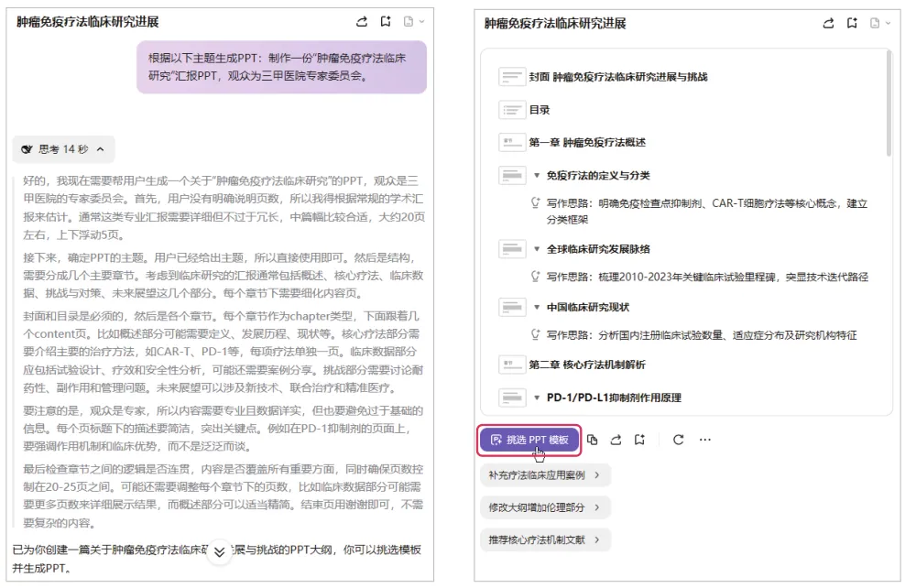Open document dropdown in right panel header

[x=880, y=23]
